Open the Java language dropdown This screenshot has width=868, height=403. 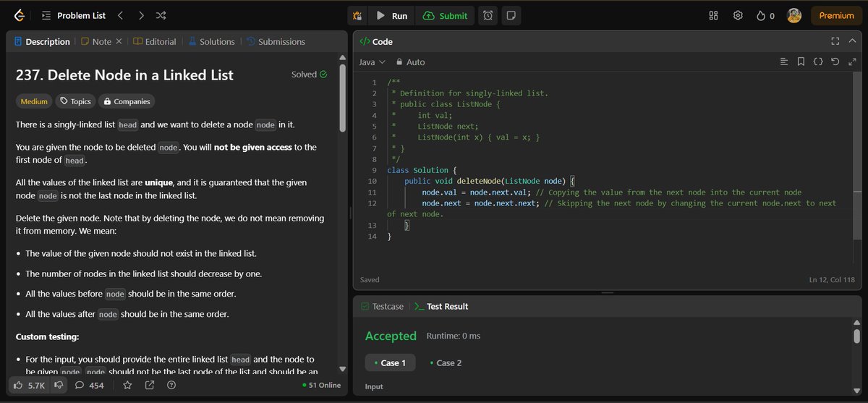[x=372, y=62]
